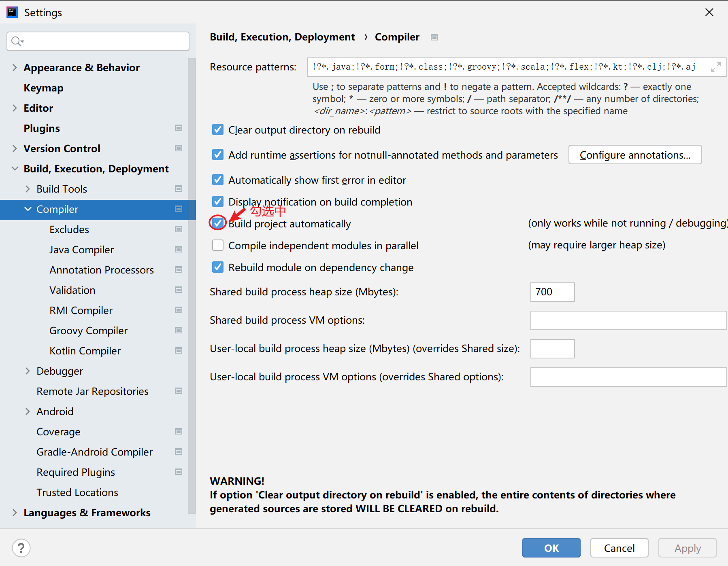Screen dimensions: 728x566
Task: Select Excludes under Compiler
Action: point(69,229)
